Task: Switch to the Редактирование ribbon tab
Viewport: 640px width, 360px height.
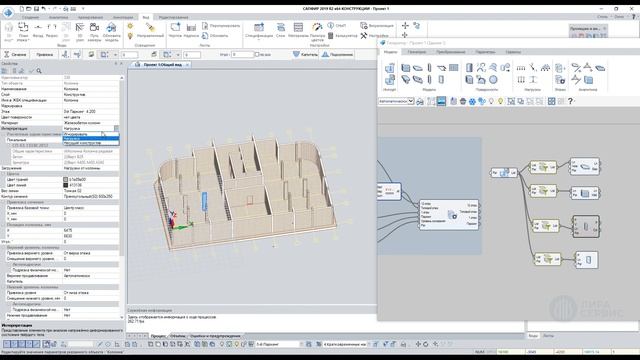Action: click(x=173, y=17)
